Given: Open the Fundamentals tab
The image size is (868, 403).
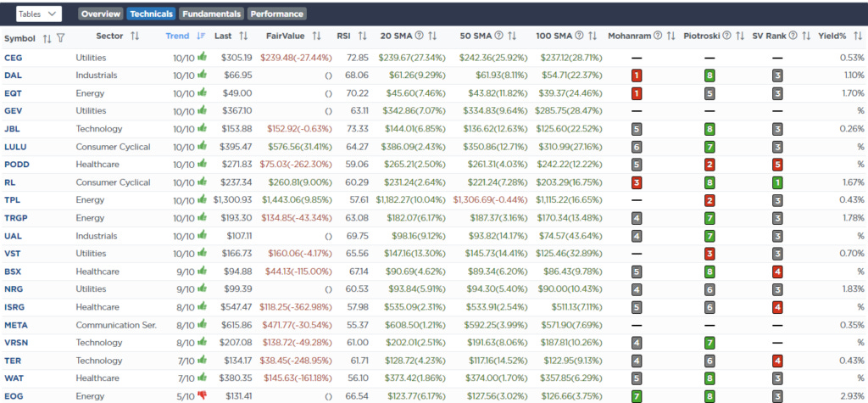Looking at the screenshot, I should (211, 14).
